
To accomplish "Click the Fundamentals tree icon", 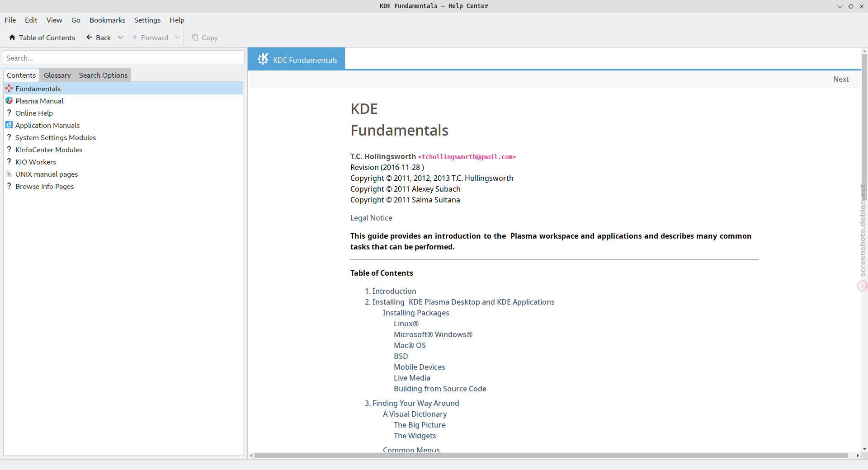I will [9, 89].
